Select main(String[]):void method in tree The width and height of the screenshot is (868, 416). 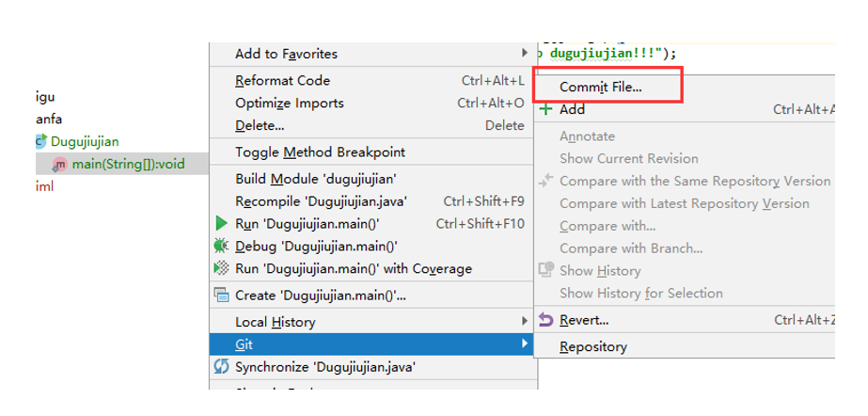tap(128, 165)
